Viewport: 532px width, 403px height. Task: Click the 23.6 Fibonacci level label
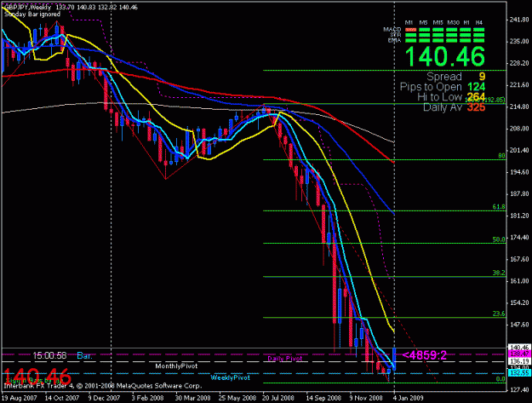[x=499, y=314]
